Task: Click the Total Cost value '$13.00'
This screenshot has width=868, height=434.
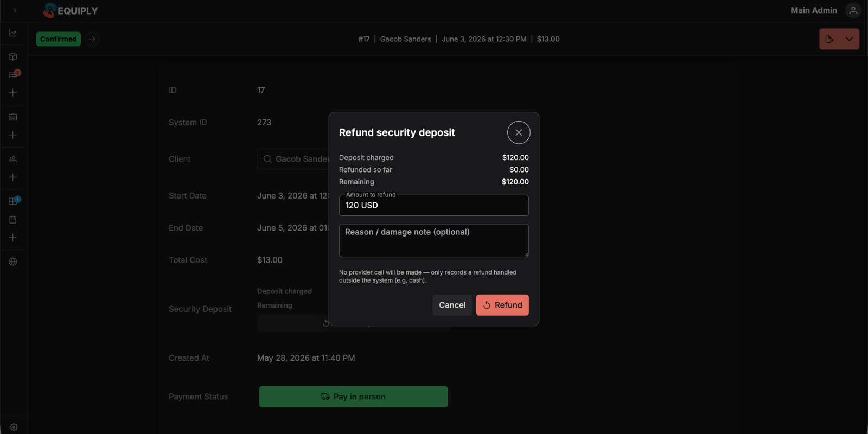Action: tap(270, 260)
